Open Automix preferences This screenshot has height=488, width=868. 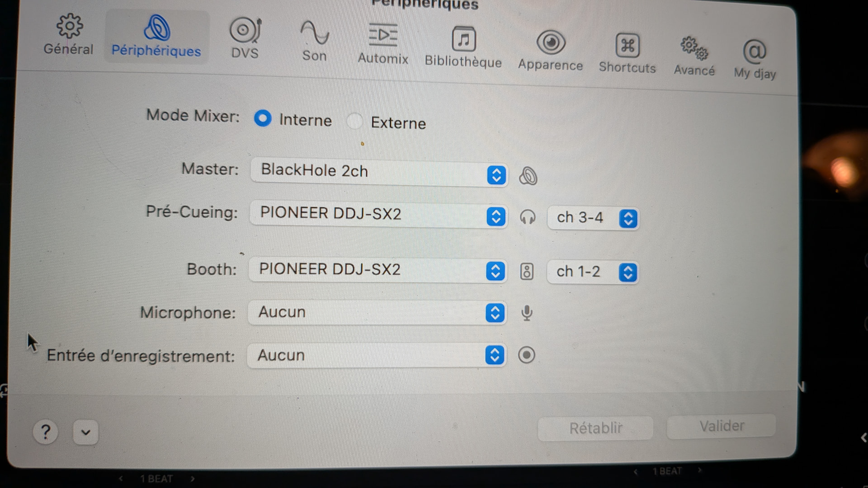pyautogui.click(x=383, y=44)
